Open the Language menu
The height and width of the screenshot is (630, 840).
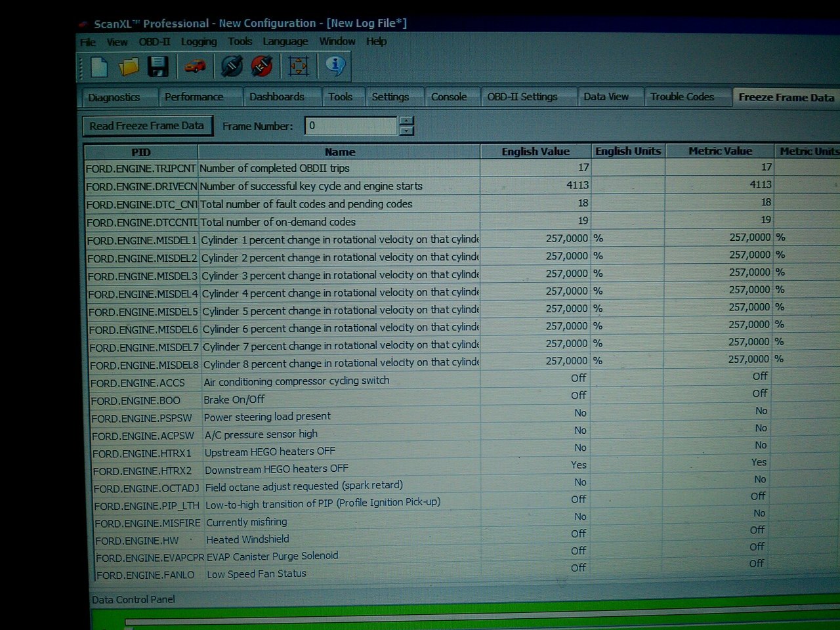[x=285, y=41]
